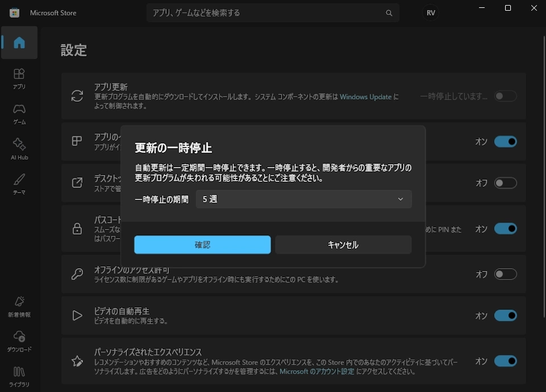
Task: Enable オフラインのアクセス許可 switch
Action: [x=505, y=274]
